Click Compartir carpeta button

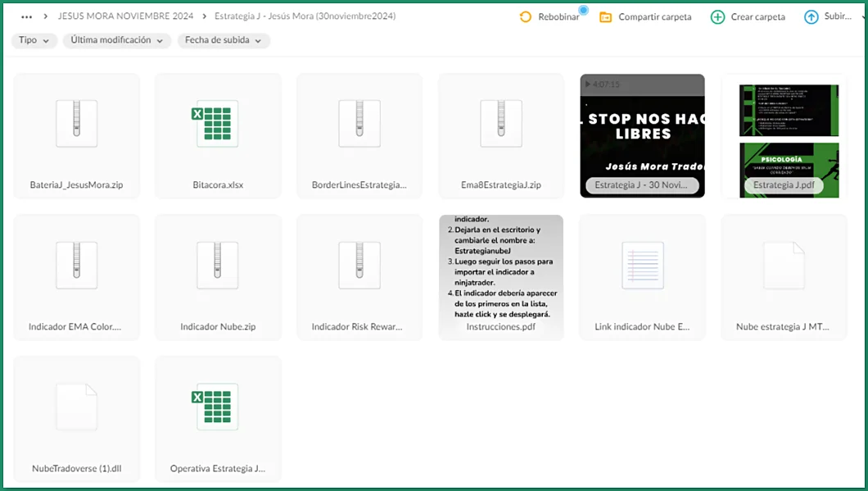pos(645,17)
